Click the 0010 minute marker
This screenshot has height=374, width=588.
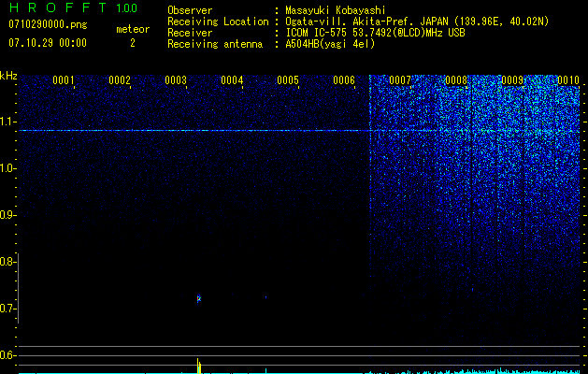click(x=568, y=80)
